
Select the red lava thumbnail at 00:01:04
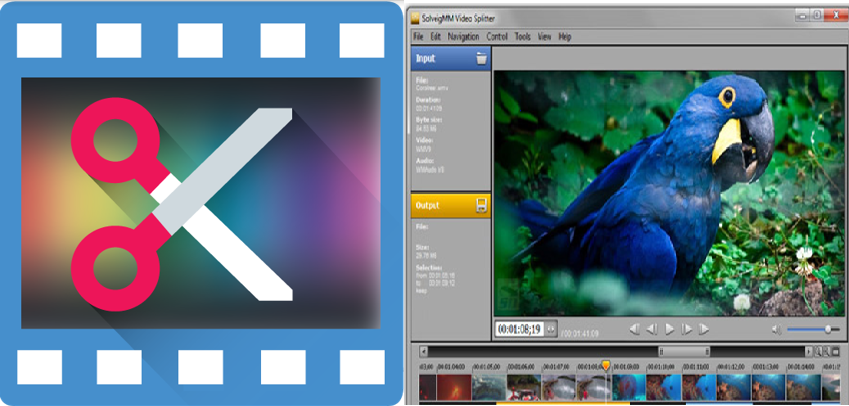[454, 387]
